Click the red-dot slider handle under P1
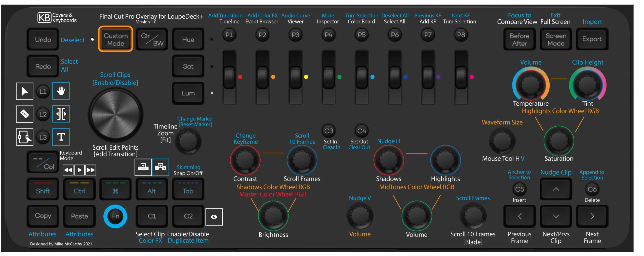 229,77
